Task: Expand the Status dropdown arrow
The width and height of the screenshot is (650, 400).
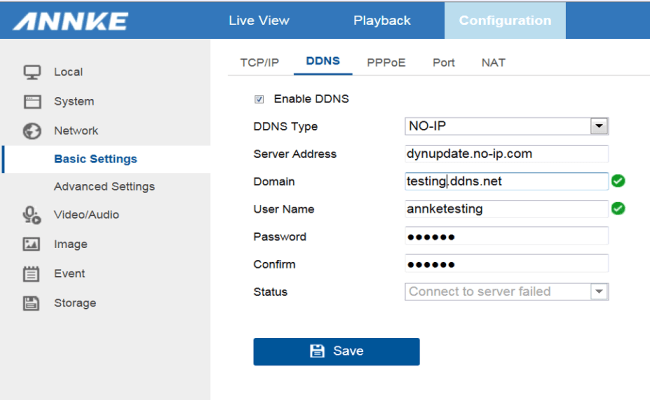Action: [599, 292]
